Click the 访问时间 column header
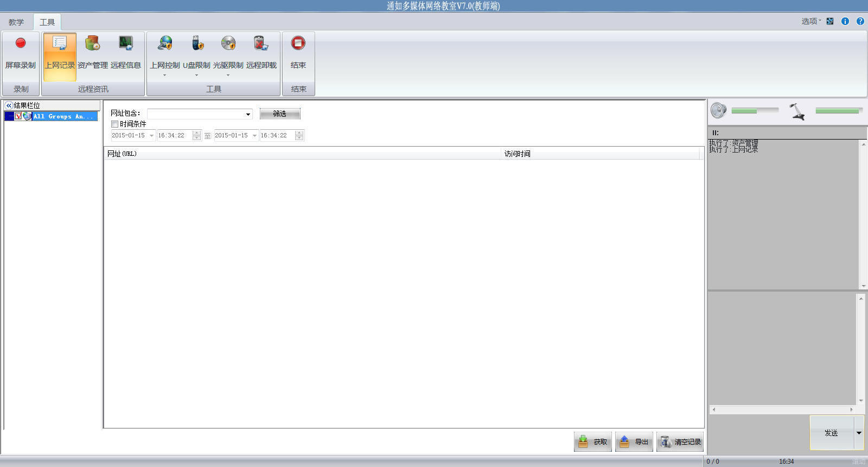Screen dimensions: 868x467 pos(518,154)
